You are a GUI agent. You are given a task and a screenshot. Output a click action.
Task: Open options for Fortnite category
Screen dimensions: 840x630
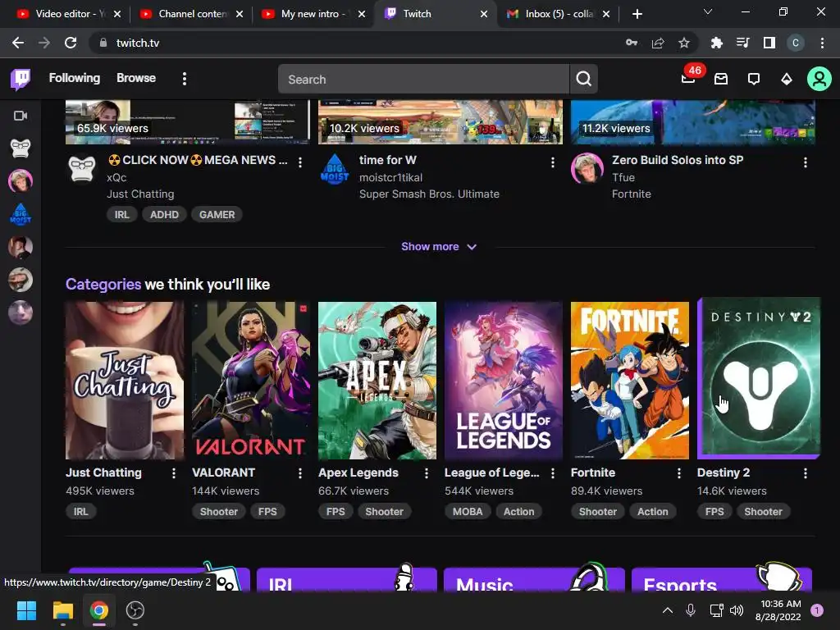tap(678, 473)
